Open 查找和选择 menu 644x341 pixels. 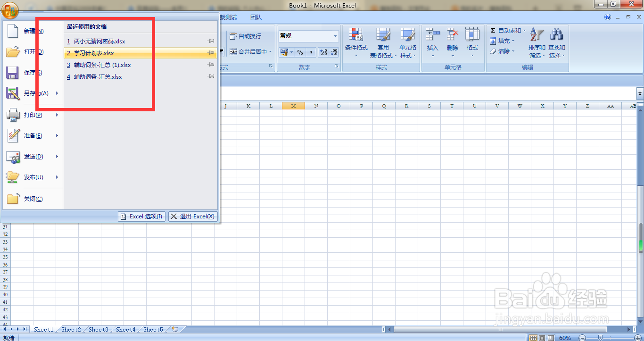point(557,43)
